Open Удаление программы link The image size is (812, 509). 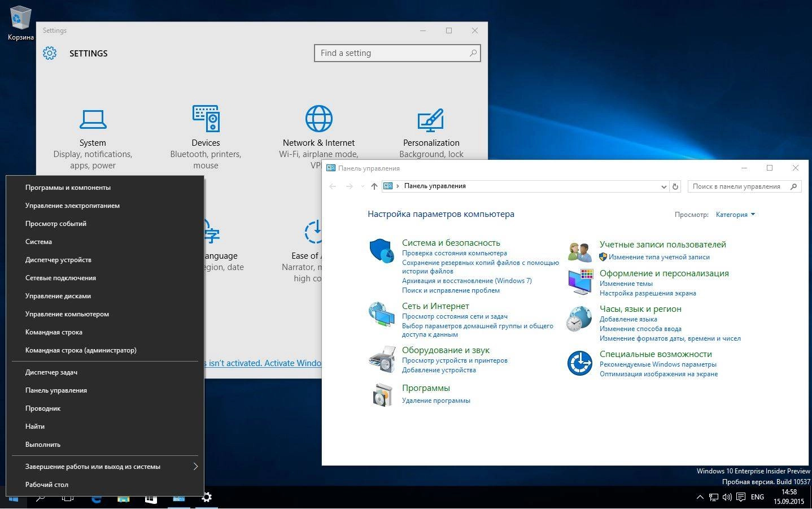pos(436,401)
